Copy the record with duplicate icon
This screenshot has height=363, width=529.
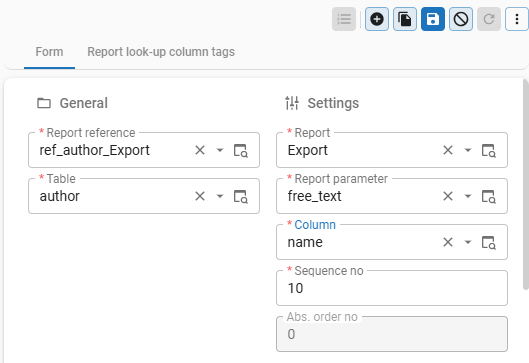(x=405, y=19)
